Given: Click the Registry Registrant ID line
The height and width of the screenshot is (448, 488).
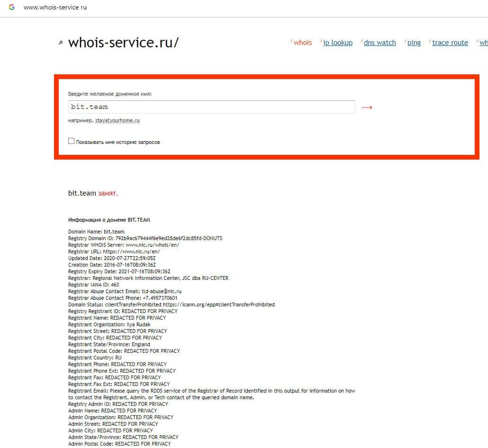Looking at the screenshot, I should click(x=123, y=311).
